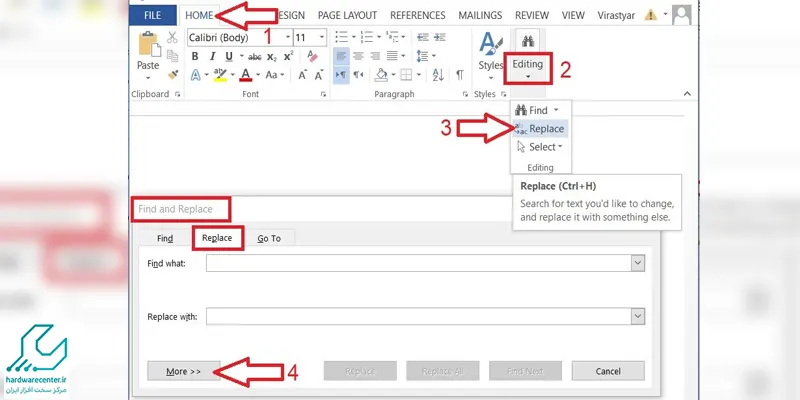The image size is (800, 400).
Task: Toggle Align Right
Action: point(375,56)
